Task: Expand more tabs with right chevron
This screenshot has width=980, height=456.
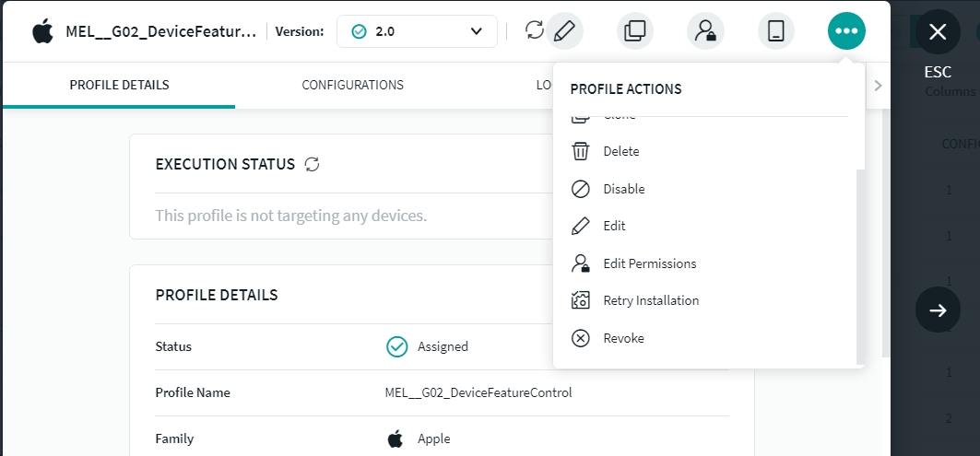Action: 878,86
